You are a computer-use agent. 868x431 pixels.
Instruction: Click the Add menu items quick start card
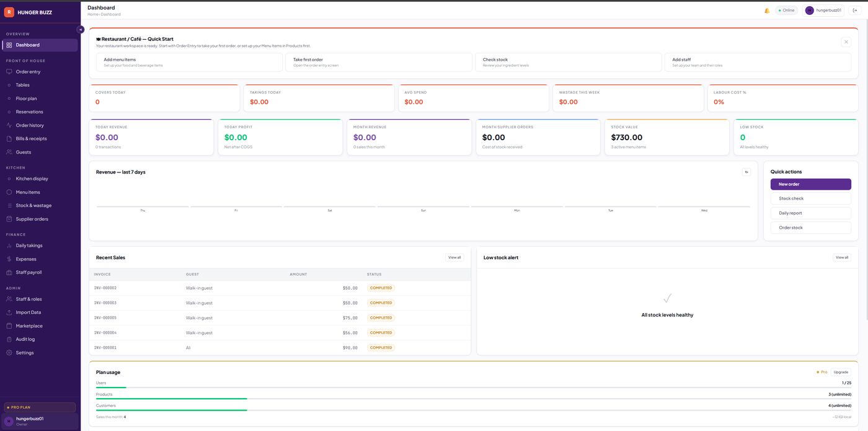coord(189,62)
